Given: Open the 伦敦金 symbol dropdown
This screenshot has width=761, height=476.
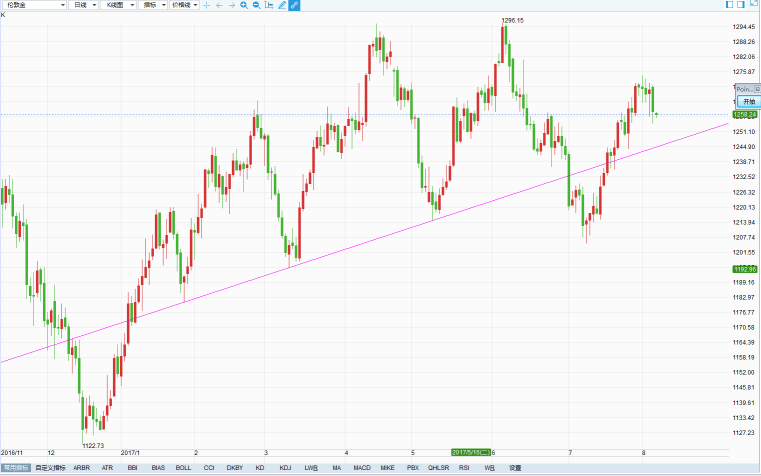Looking at the screenshot, I should coord(34,5).
